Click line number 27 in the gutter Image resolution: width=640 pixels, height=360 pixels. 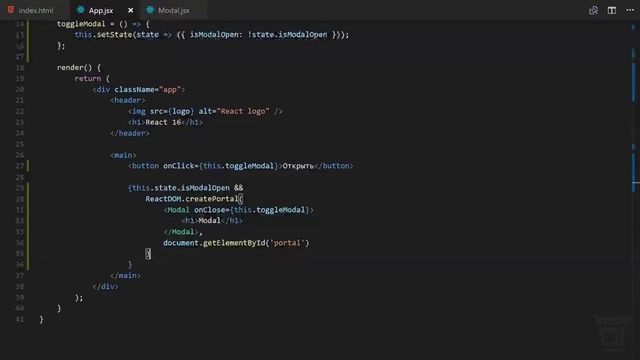point(20,166)
